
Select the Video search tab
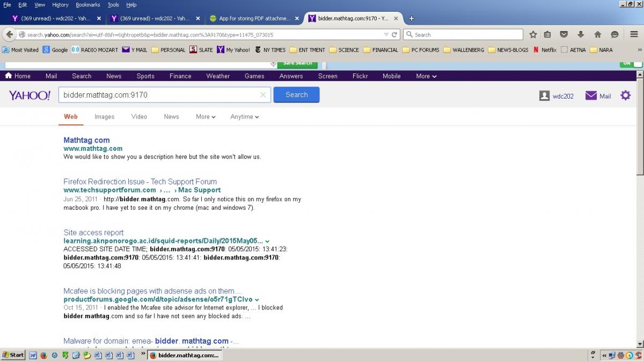[139, 116]
